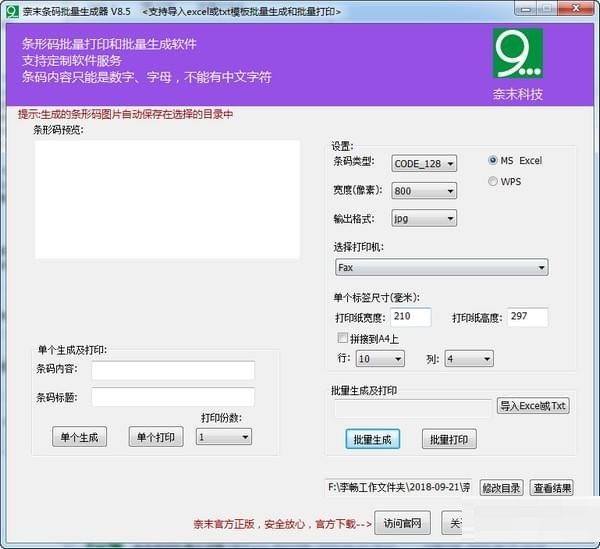
Task: Open the 行 dropdown showing 10
Action: point(380,359)
